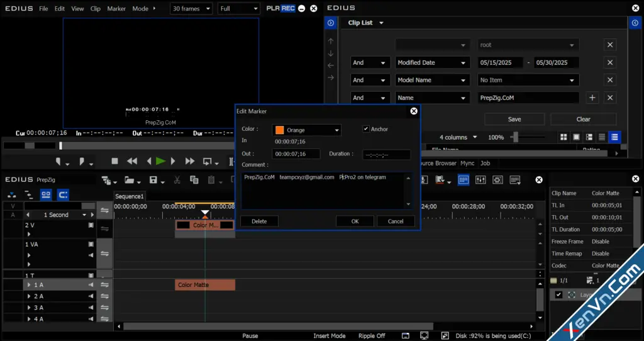
Task: Click OK in Edit Marker dialog
Action: click(355, 221)
